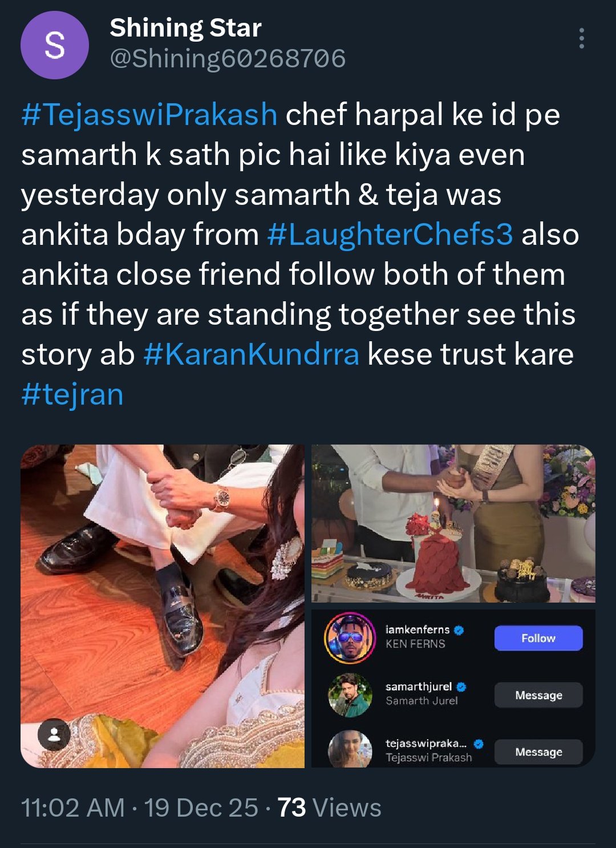Click the @Shining60268706 handle

point(228,58)
